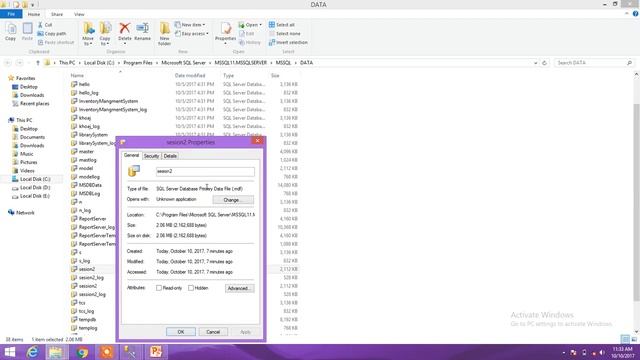Open the Open button dropdown arrow
Image resolution: width=640 pixels, height=360 pixels.
coord(260,25)
